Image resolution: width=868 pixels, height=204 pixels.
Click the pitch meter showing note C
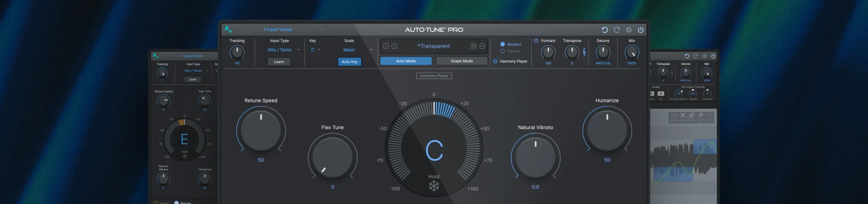434,149
